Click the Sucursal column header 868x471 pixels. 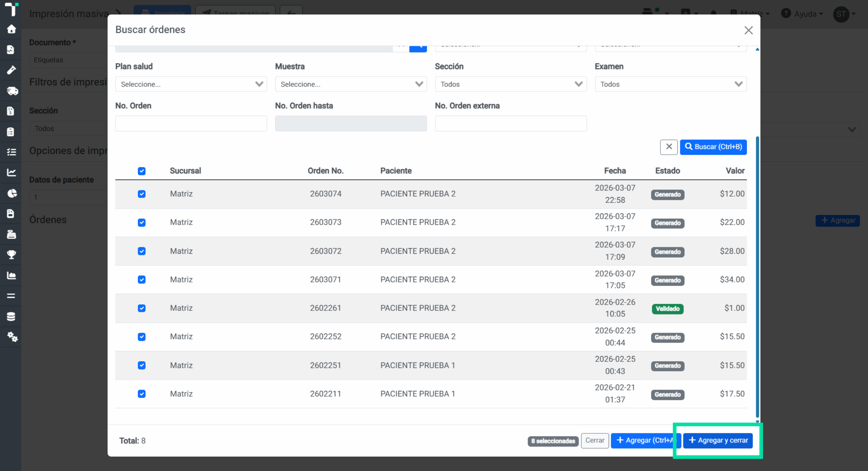click(185, 171)
